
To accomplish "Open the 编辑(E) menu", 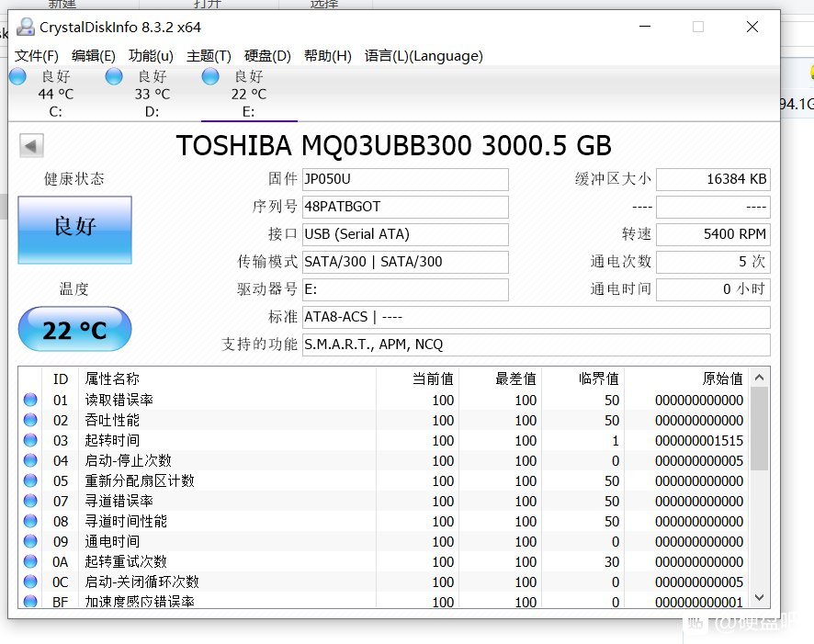I will [x=94, y=55].
